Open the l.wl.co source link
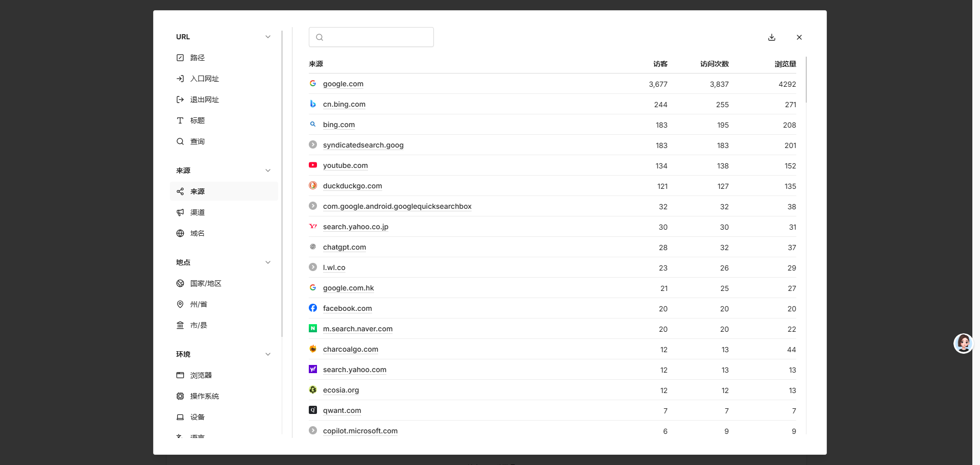This screenshot has height=465, width=980. [x=334, y=267]
